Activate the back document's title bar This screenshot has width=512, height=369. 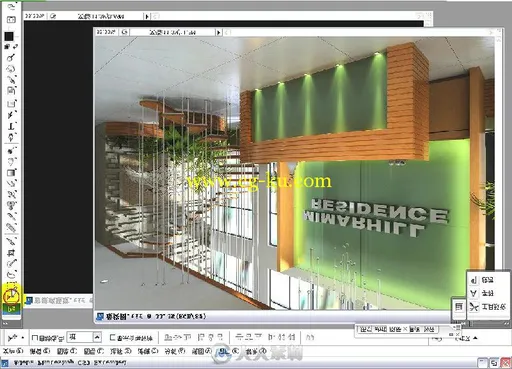point(59,301)
